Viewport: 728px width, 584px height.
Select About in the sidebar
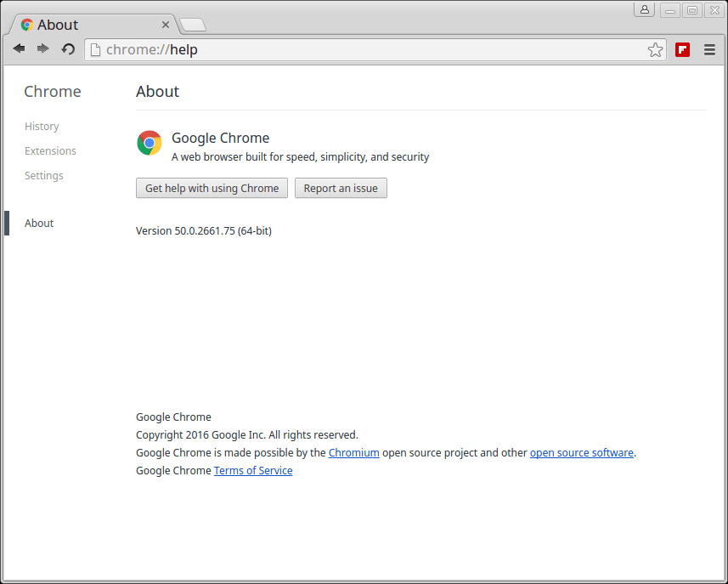tap(39, 223)
